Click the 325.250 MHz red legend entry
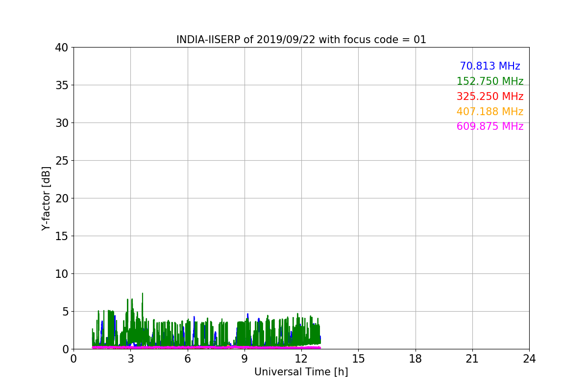 490,97
